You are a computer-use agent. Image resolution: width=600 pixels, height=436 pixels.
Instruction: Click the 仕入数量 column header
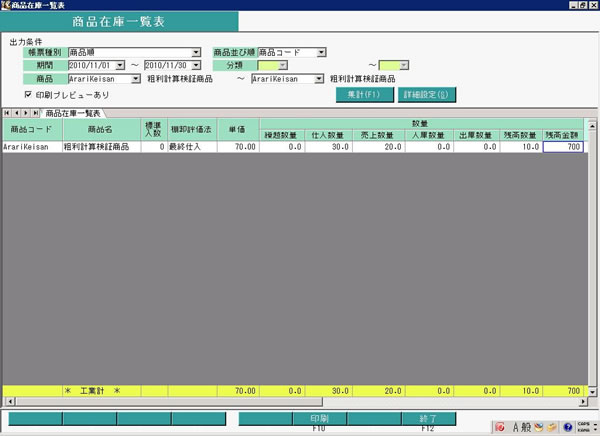pyautogui.click(x=328, y=135)
